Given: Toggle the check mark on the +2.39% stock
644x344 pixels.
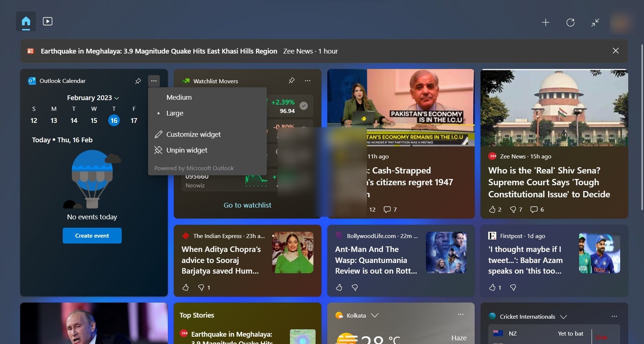Looking at the screenshot, I should click(303, 106).
